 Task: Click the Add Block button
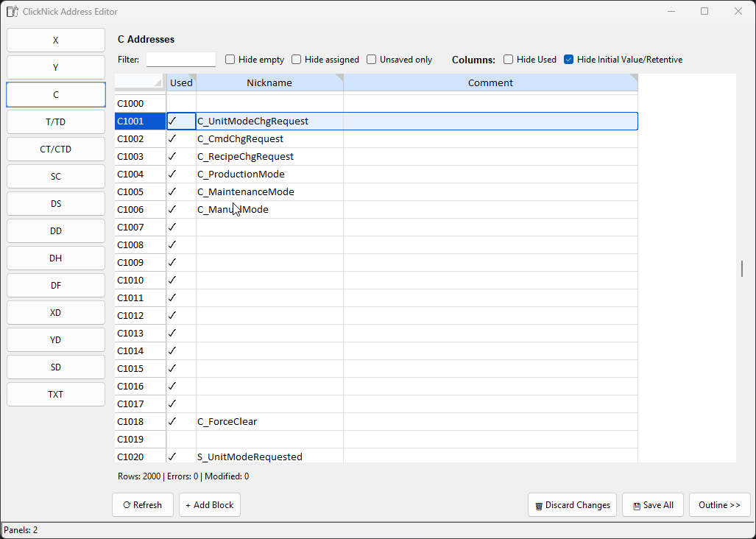[x=210, y=505]
